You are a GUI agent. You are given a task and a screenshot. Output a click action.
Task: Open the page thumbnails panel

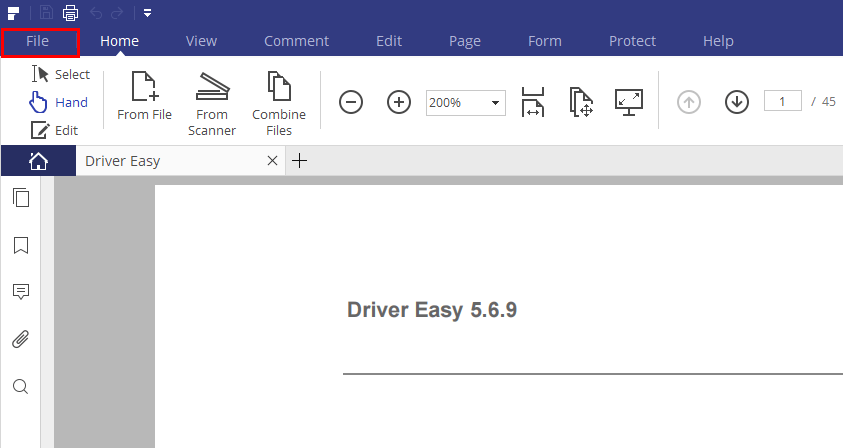click(21, 198)
